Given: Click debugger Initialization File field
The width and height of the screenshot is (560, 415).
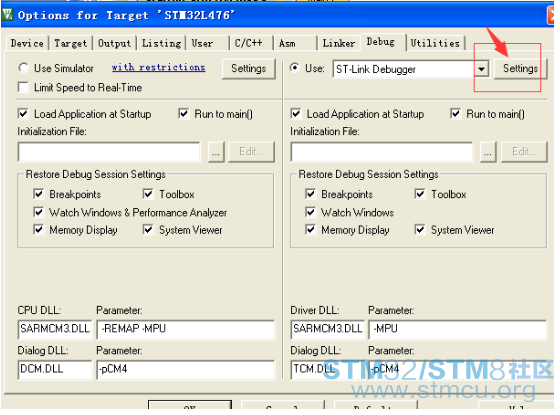Looking at the screenshot, I should point(382,152).
